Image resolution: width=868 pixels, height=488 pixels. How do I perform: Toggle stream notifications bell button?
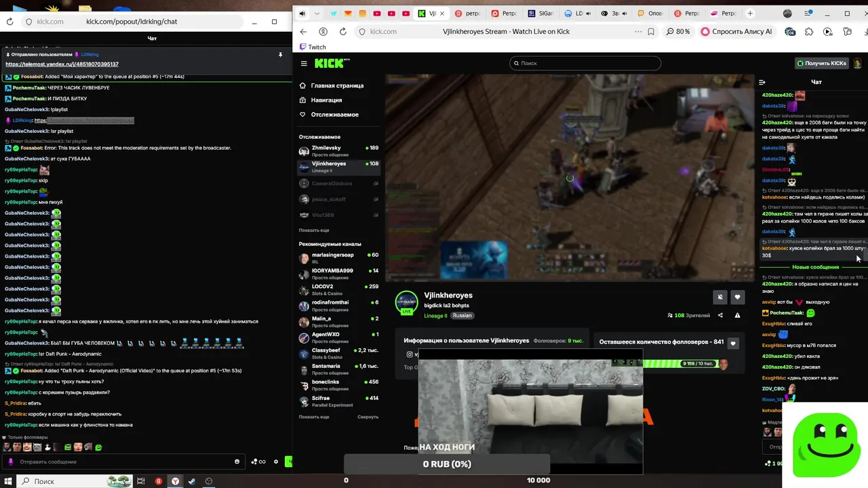click(x=720, y=297)
